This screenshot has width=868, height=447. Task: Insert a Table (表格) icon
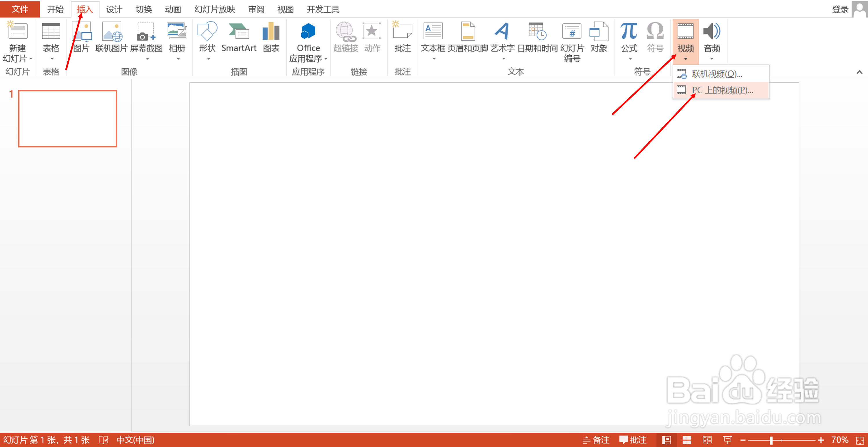coord(51,31)
